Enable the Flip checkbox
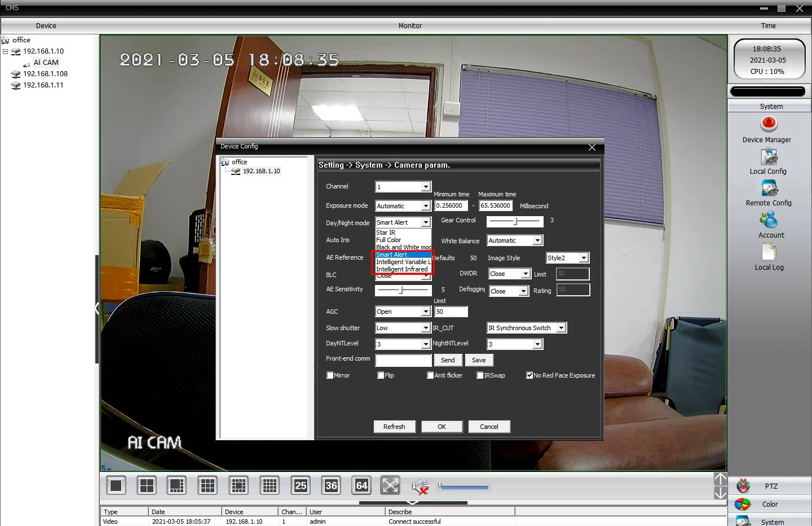The width and height of the screenshot is (812, 526). [x=381, y=375]
